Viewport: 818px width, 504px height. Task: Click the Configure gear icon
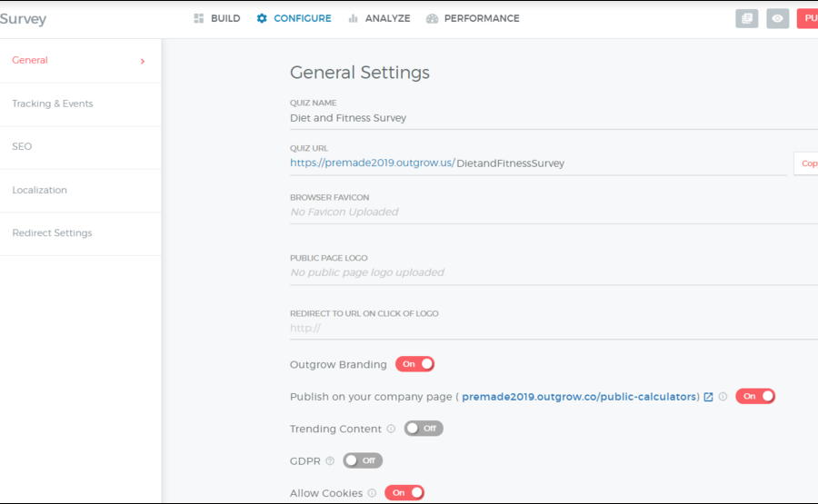pyautogui.click(x=262, y=18)
